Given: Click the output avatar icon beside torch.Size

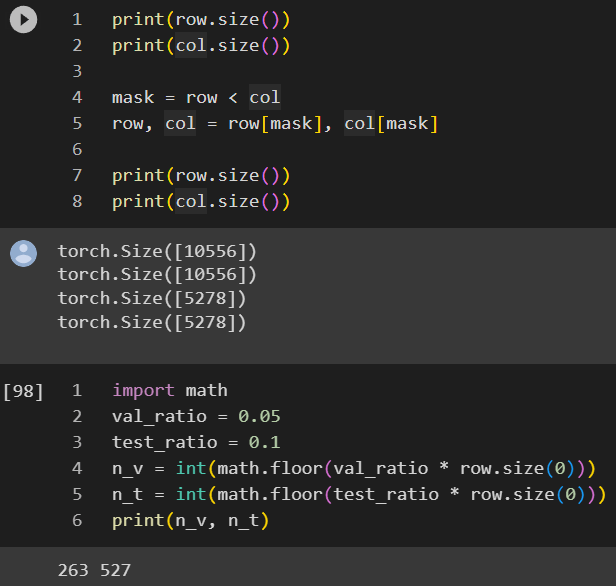Looking at the screenshot, I should coord(23,253).
